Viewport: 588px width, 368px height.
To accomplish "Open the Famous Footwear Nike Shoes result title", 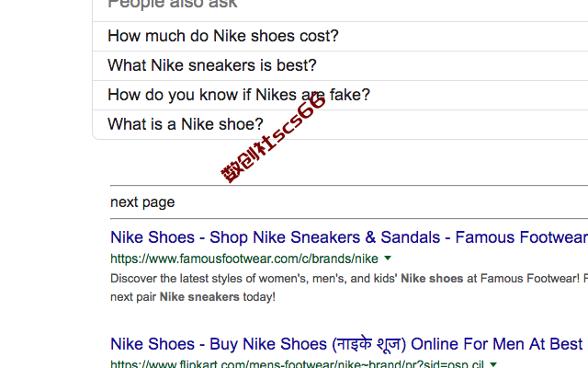I will point(349,237).
